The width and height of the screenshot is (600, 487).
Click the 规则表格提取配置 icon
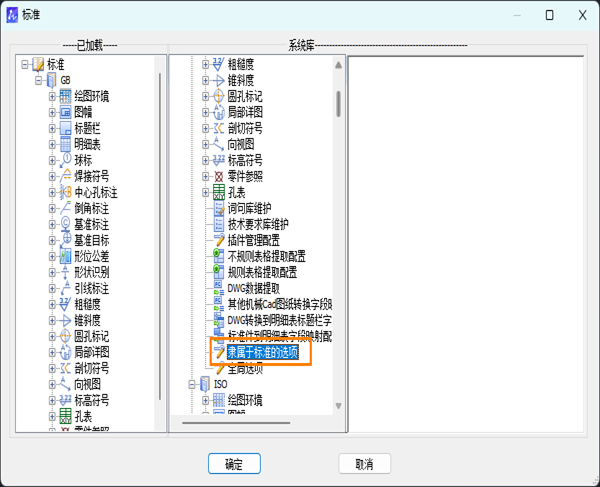pos(219,272)
